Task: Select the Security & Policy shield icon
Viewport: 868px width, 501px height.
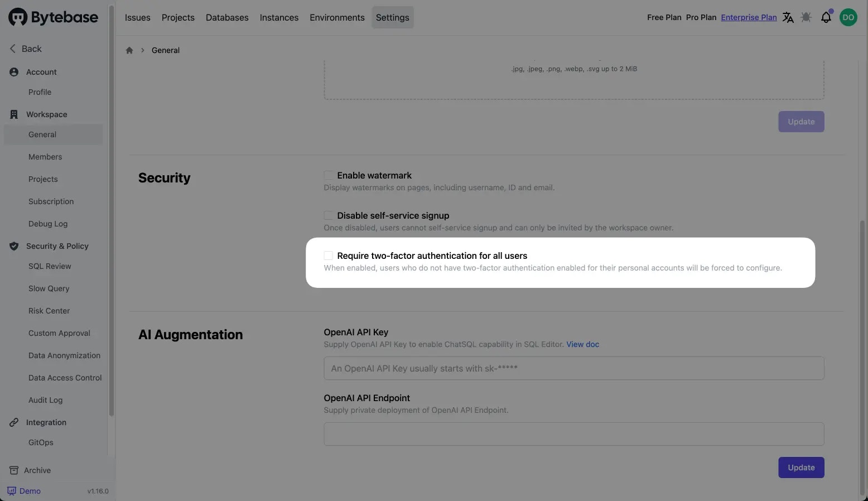Action: click(13, 245)
